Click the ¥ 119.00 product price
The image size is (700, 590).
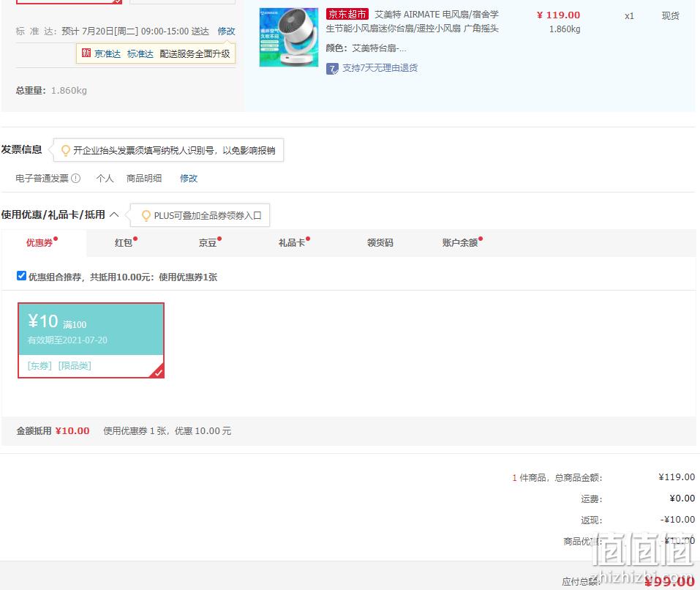click(558, 15)
